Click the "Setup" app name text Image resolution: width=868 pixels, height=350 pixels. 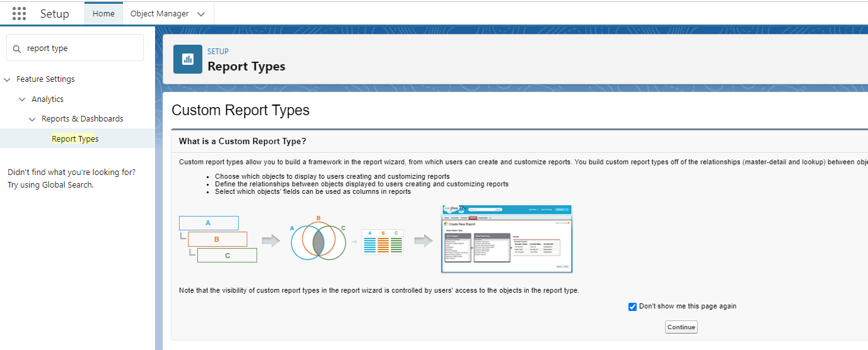(55, 13)
